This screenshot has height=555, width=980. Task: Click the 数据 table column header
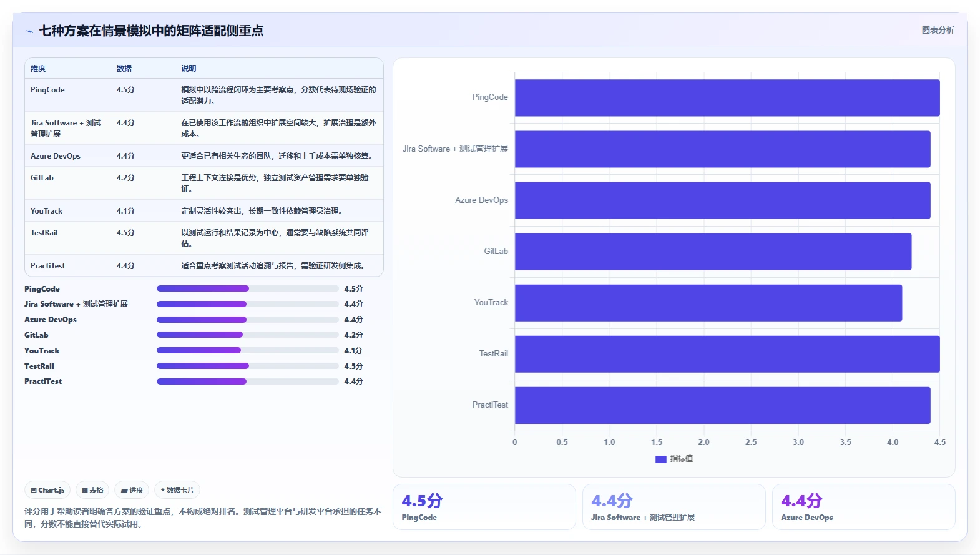click(x=124, y=69)
